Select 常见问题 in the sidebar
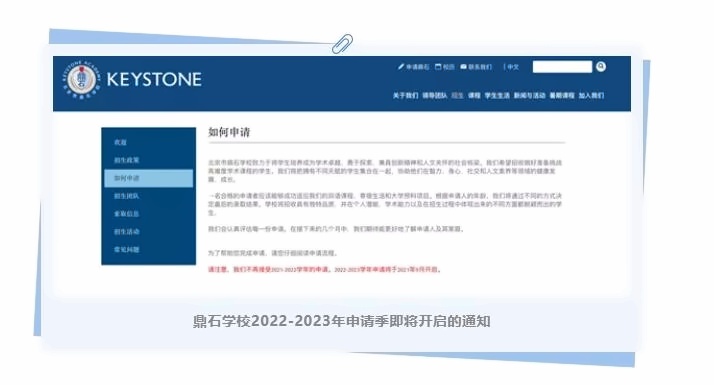714x385 pixels. click(127, 249)
